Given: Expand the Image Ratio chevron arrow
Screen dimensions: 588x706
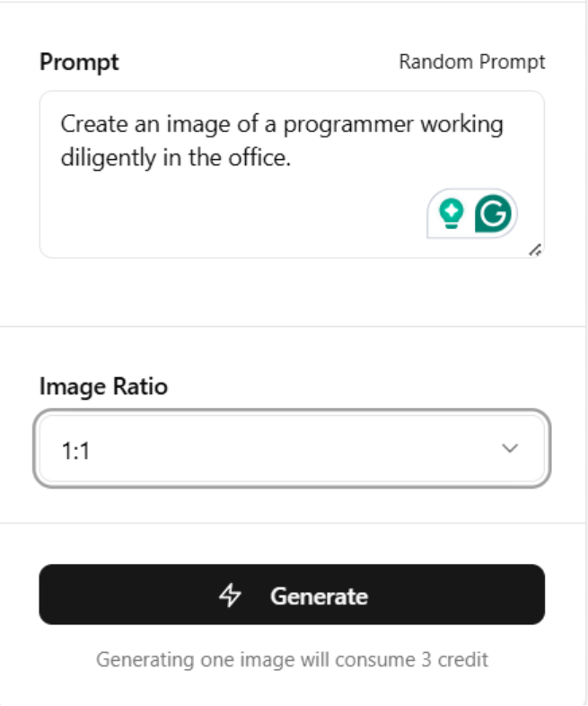Looking at the screenshot, I should [510, 448].
